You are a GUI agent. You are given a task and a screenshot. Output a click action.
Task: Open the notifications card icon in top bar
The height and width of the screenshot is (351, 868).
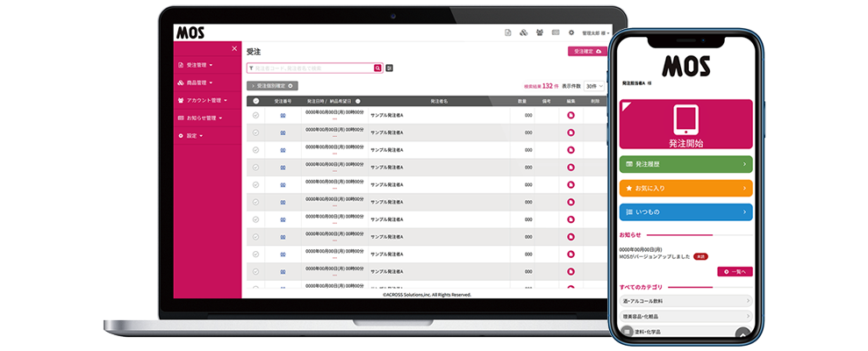[555, 32]
